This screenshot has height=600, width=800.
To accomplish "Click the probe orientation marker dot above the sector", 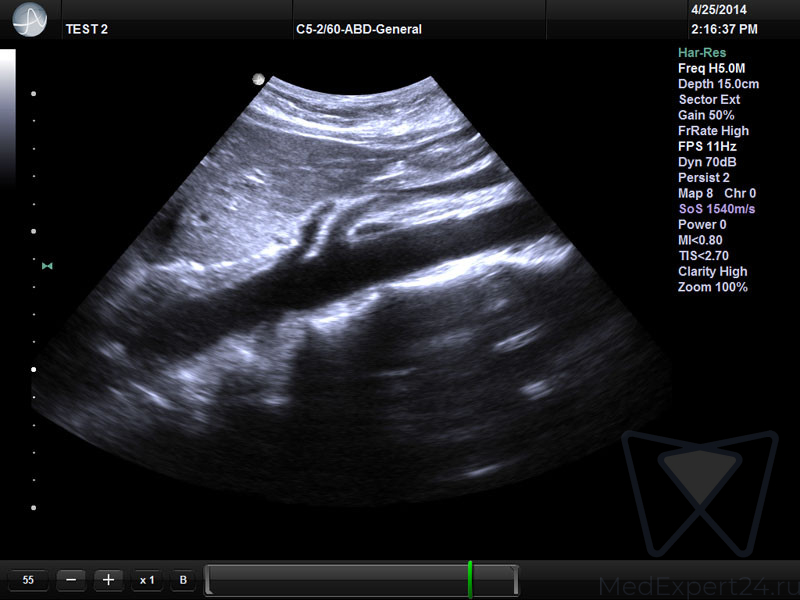I will [x=259, y=78].
